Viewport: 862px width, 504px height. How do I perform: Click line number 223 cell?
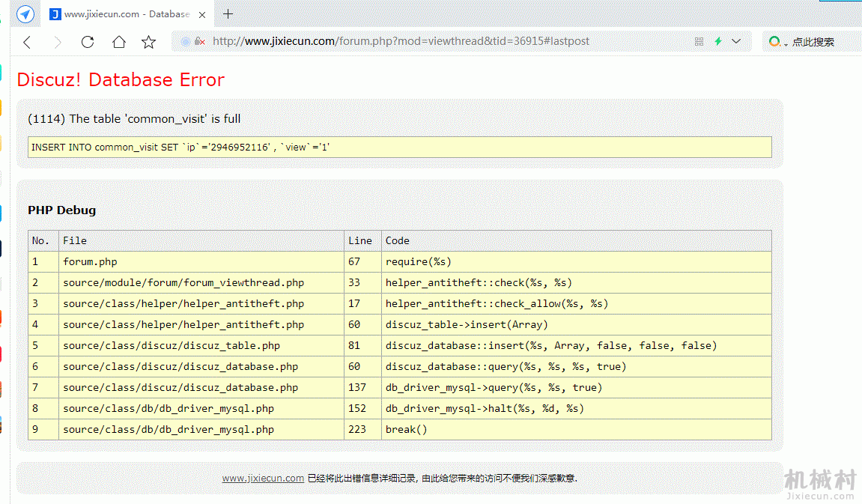click(x=362, y=429)
